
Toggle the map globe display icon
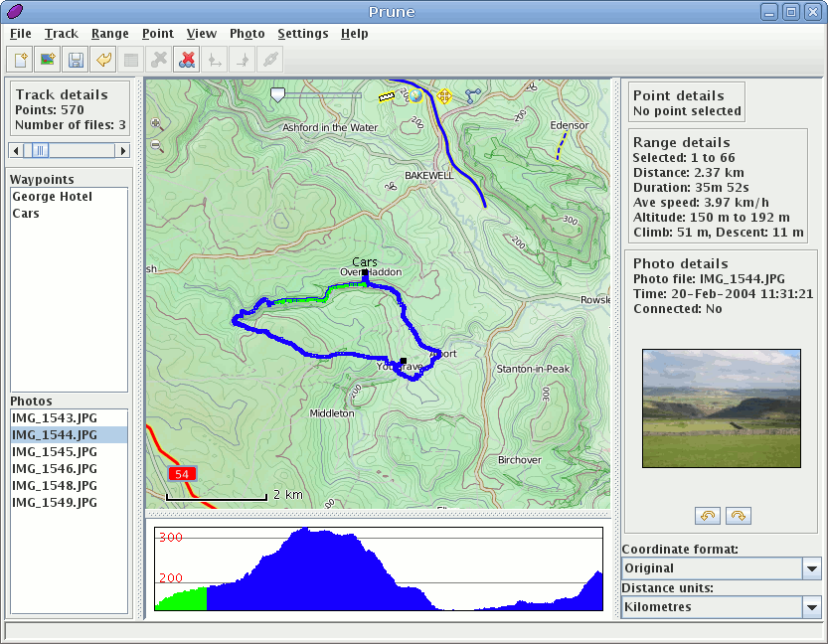click(414, 96)
